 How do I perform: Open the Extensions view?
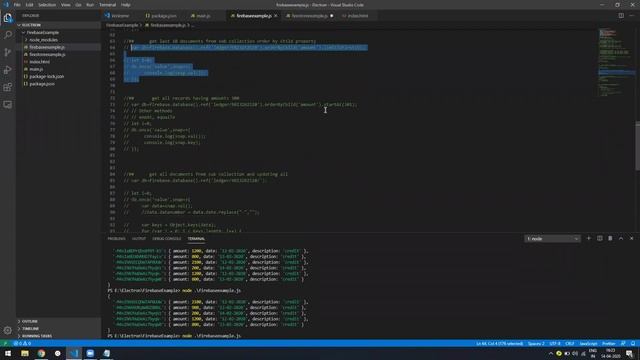click(x=8, y=87)
